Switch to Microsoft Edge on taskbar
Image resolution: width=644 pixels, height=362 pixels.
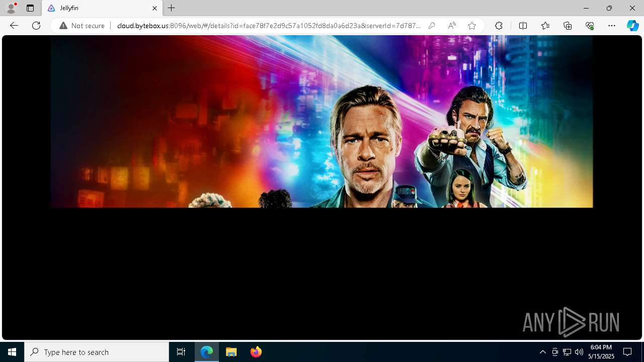tap(207, 352)
